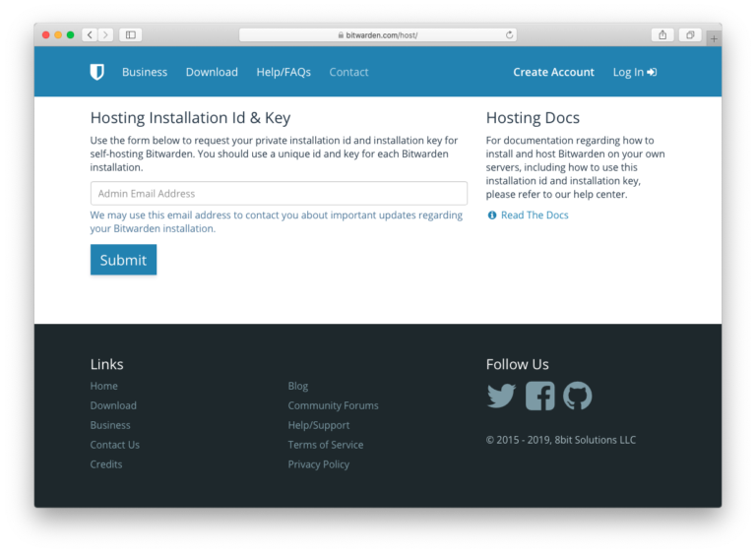The height and width of the screenshot is (553, 756).
Task: Click the email usage notice text
Action: [x=277, y=221]
